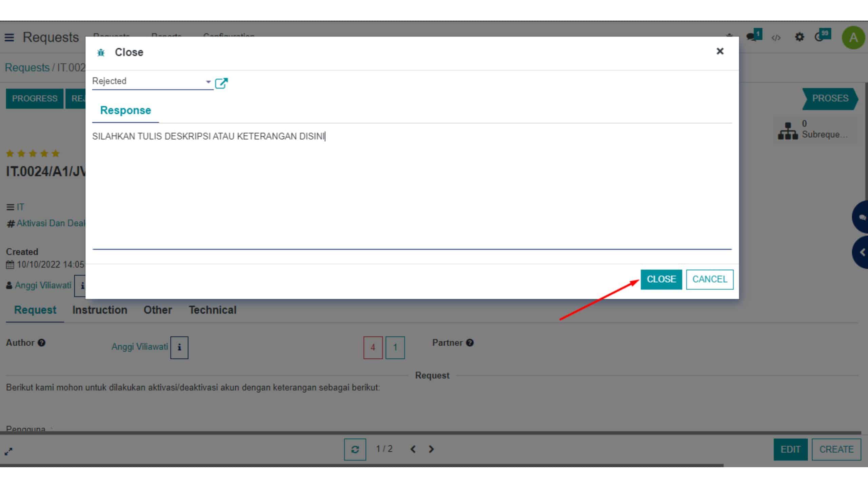This screenshot has height=488, width=868.
Task: Click the EDIT button
Action: [x=790, y=449]
